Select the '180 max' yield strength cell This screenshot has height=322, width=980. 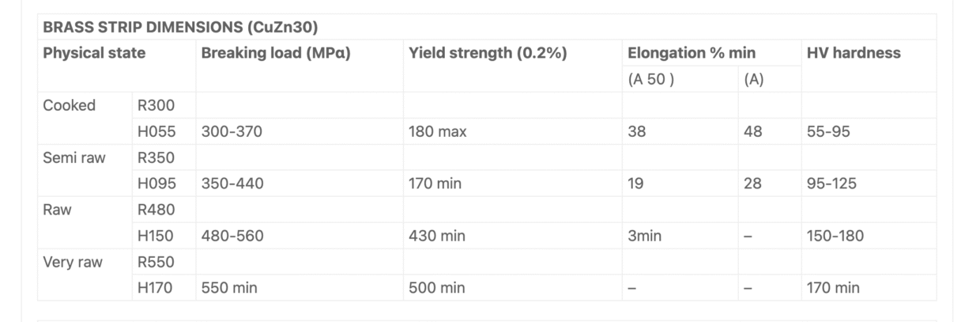point(437,132)
